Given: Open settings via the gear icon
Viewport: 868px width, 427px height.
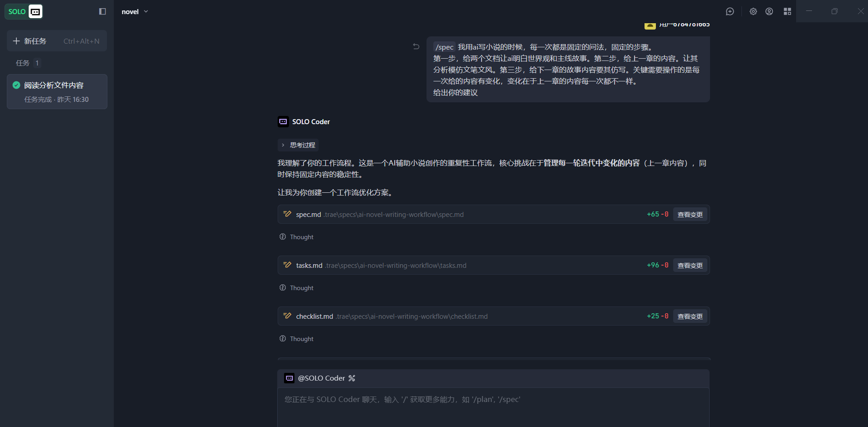Looking at the screenshot, I should click(x=753, y=11).
